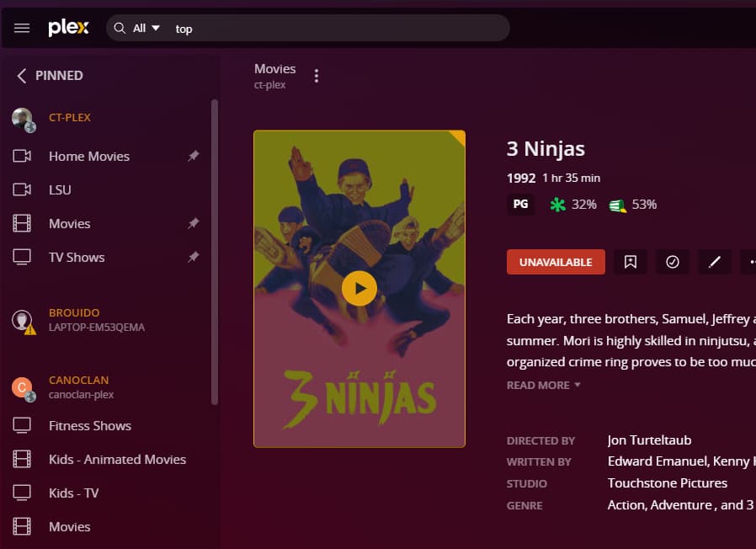The width and height of the screenshot is (756, 549).
Task: Click the green splat critic rating icon
Action: click(557, 205)
